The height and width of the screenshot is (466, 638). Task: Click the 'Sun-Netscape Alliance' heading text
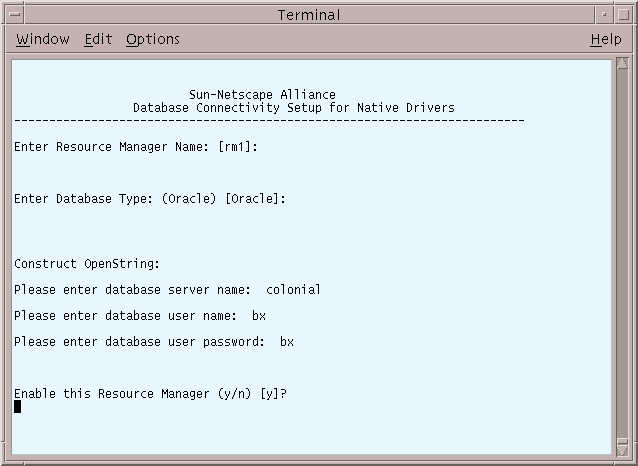pos(262,95)
